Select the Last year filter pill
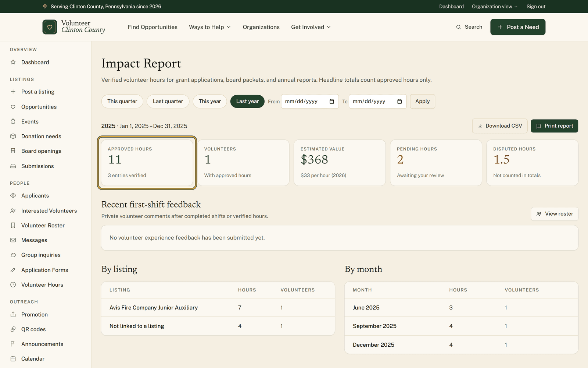The height and width of the screenshot is (368, 588). coord(247,101)
